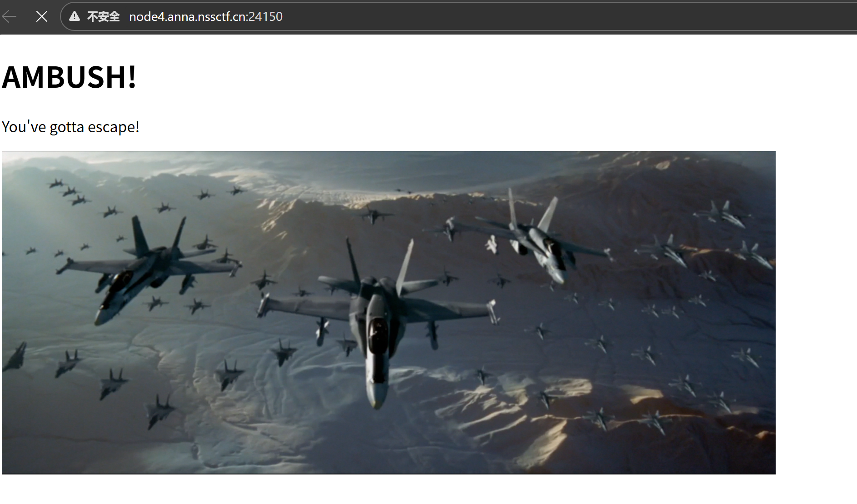The height and width of the screenshot is (504, 857).
Task: Click the jet formation in the top-left corner
Action: coord(68,191)
